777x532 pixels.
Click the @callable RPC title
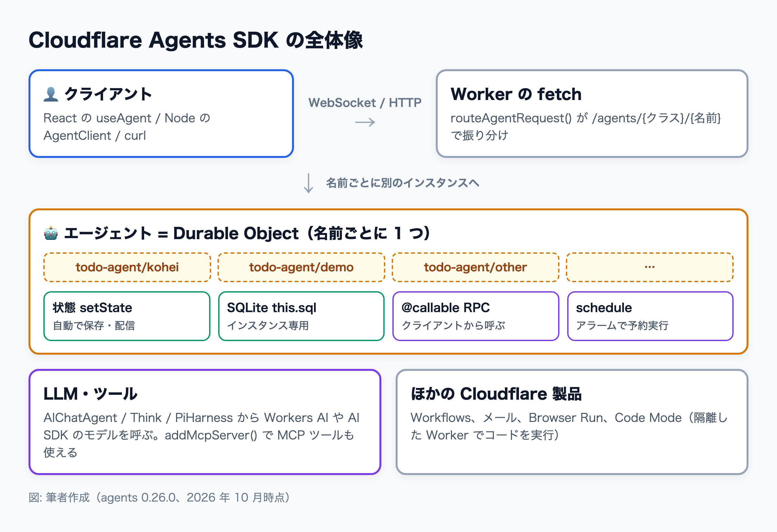(445, 308)
